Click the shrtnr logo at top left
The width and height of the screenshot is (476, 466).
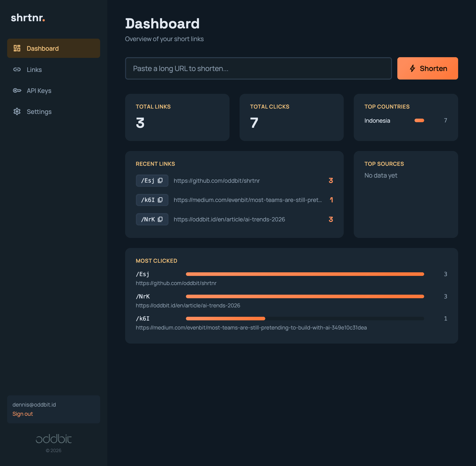pyautogui.click(x=28, y=18)
